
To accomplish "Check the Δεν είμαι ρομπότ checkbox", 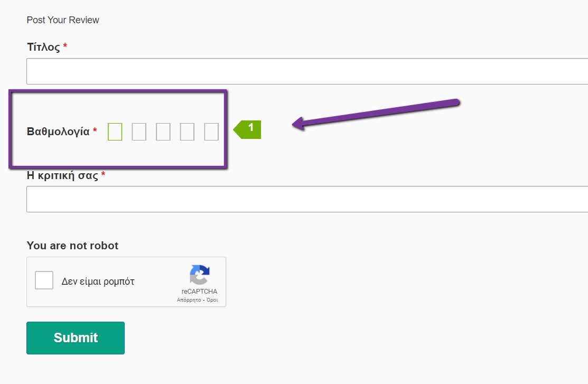I will coord(44,280).
